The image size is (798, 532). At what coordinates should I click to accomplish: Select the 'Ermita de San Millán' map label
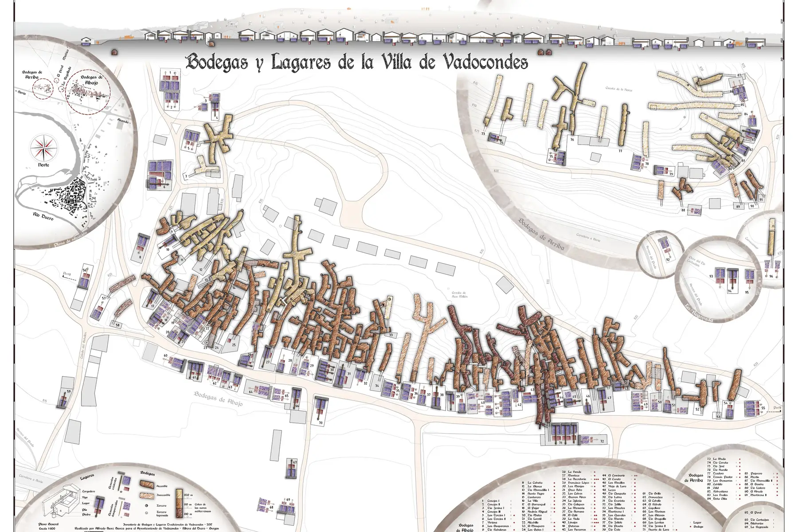coord(460,294)
